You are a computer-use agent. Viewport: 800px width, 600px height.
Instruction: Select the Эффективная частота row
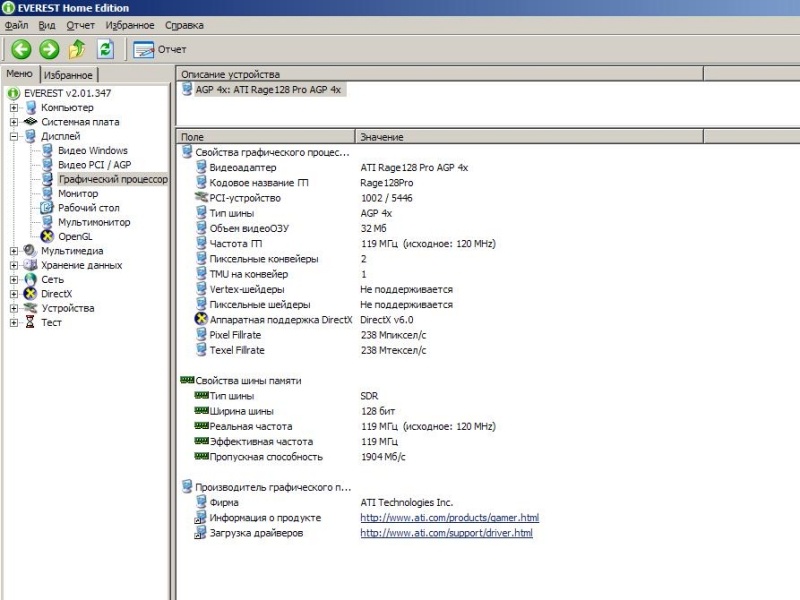click(x=261, y=442)
